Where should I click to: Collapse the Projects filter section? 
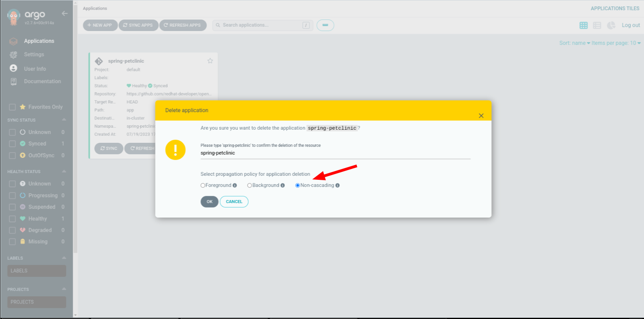[64, 289]
